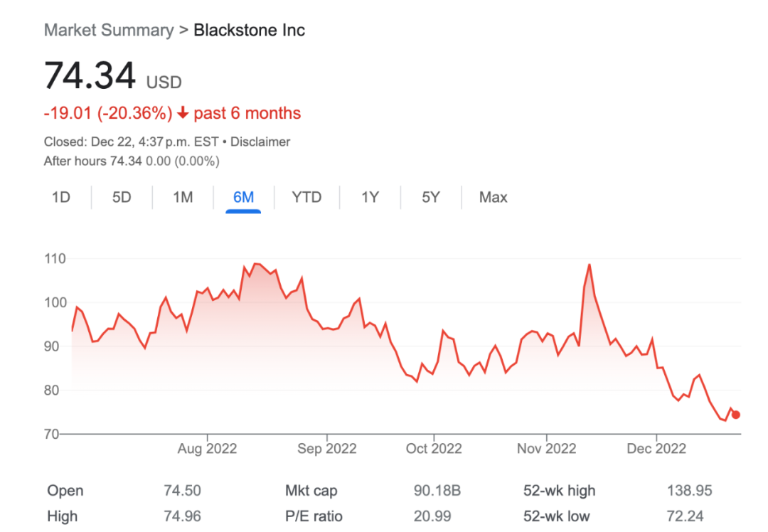Click the Dec 2022 axis label
Viewport: 768px width, 532px height.
[656, 449]
